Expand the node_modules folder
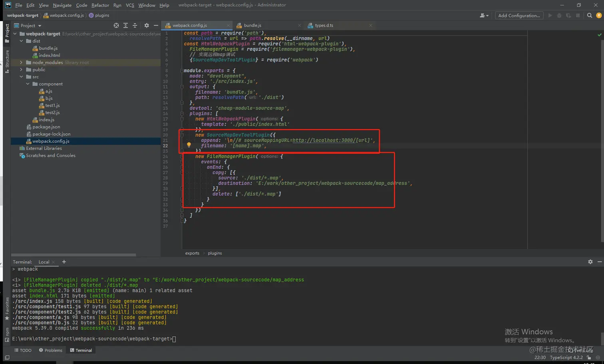The height and width of the screenshot is (364, 604). click(x=22, y=63)
